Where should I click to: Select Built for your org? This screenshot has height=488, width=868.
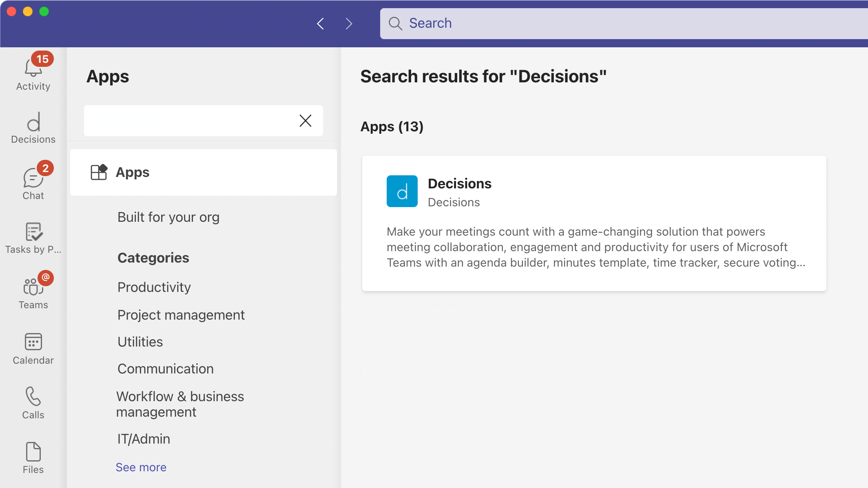point(168,217)
